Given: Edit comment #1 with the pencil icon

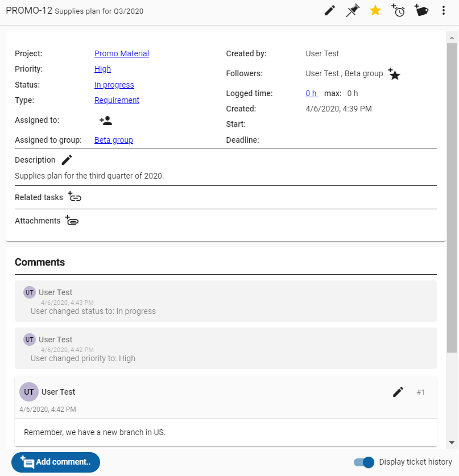Looking at the screenshot, I should point(398,392).
